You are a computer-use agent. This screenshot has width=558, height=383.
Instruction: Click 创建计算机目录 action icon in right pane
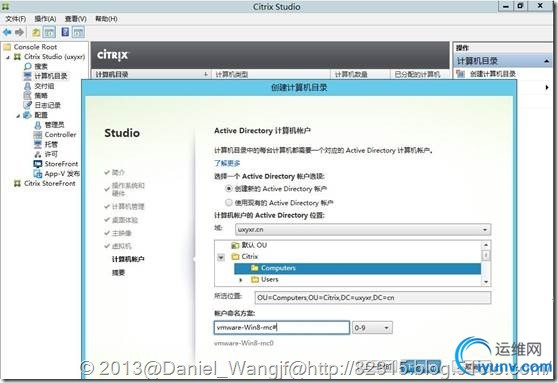tap(460, 74)
